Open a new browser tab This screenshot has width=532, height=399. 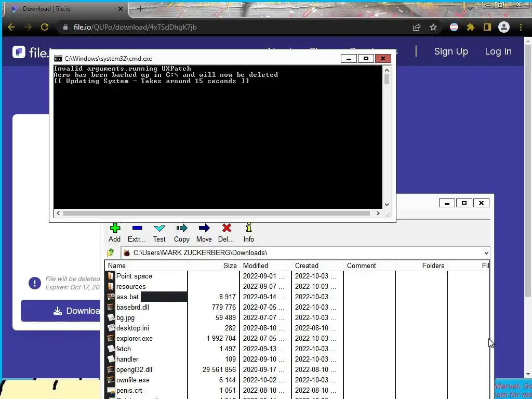click(140, 9)
